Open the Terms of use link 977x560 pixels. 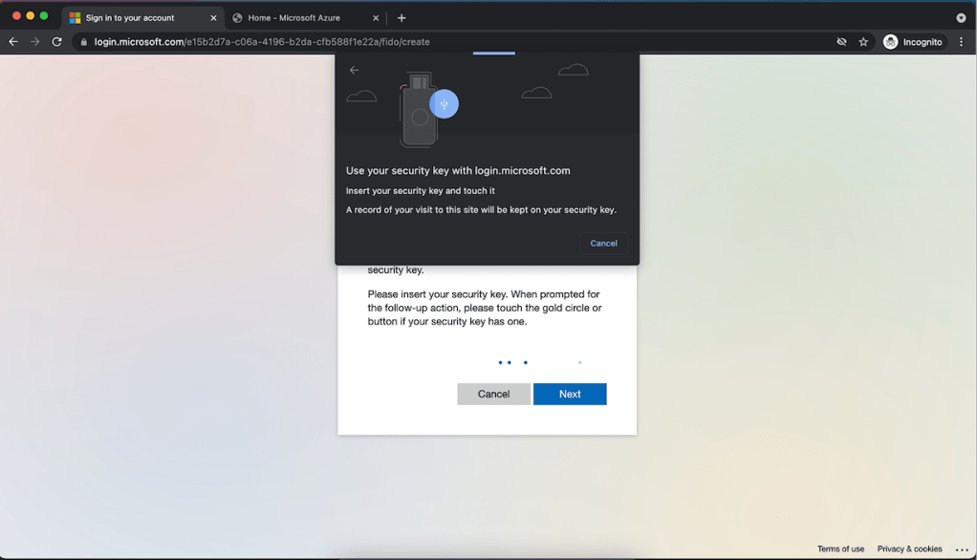click(x=840, y=549)
